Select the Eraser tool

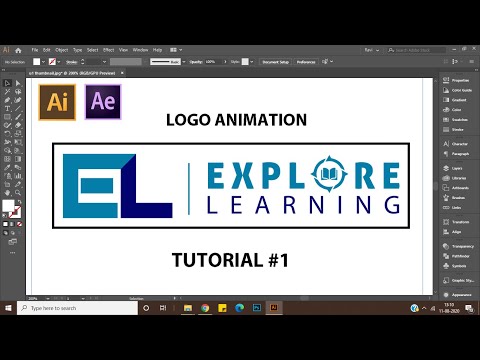[x=18, y=125]
